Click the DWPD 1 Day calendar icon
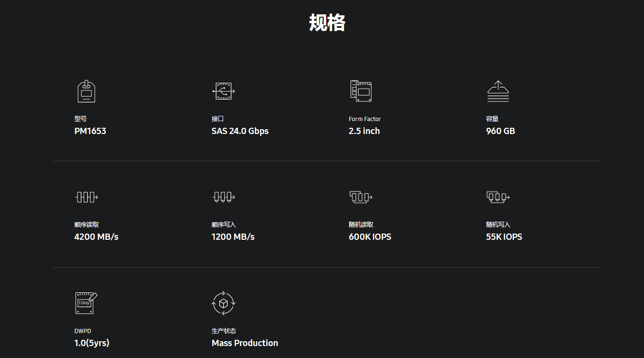The image size is (644, 358). [x=86, y=303]
